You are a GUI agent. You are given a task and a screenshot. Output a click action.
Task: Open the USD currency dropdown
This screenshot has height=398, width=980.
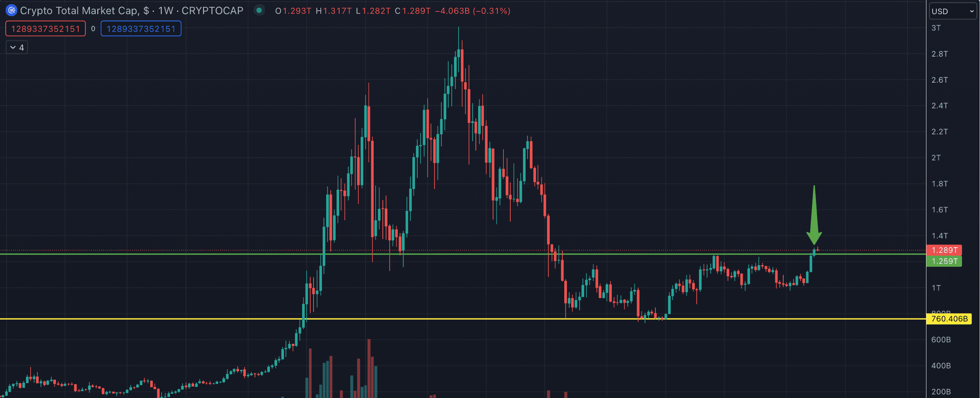point(952,11)
